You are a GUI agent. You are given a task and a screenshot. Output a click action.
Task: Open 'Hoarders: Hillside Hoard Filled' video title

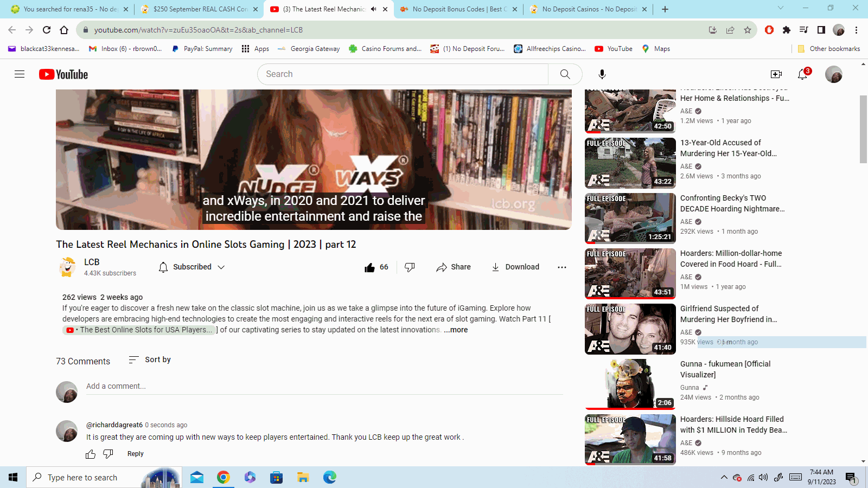point(733,425)
